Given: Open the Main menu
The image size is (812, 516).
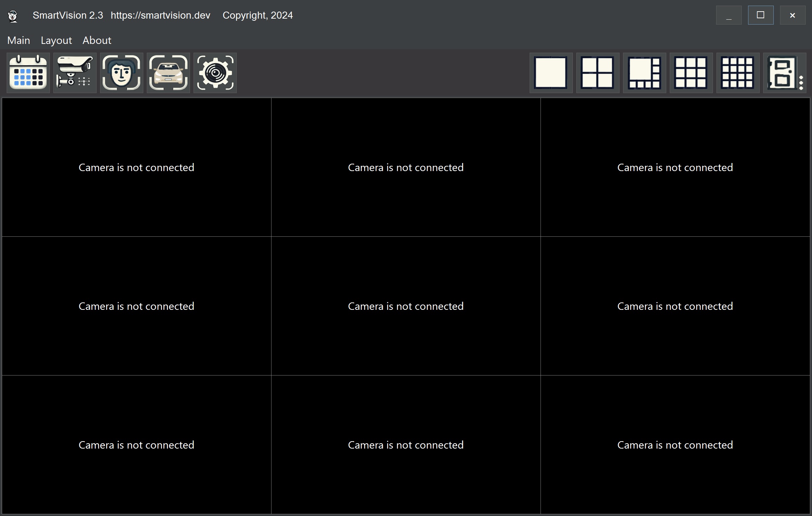Looking at the screenshot, I should coord(19,40).
